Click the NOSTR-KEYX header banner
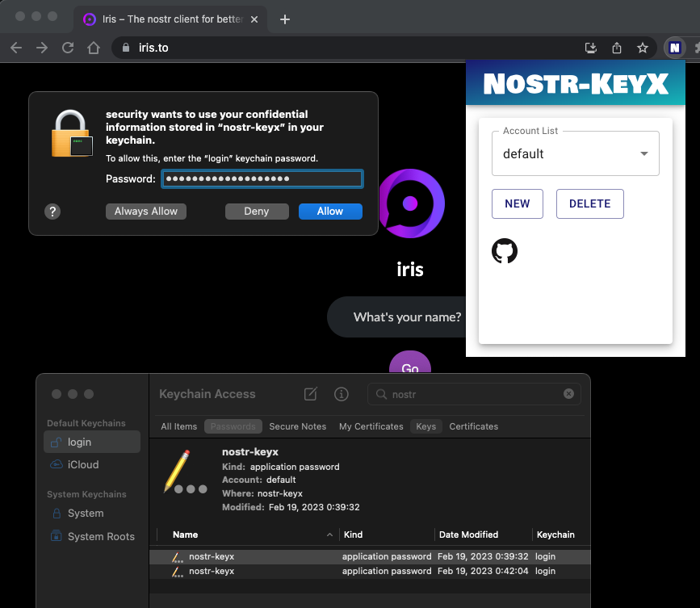The image size is (700, 608). coord(576,83)
